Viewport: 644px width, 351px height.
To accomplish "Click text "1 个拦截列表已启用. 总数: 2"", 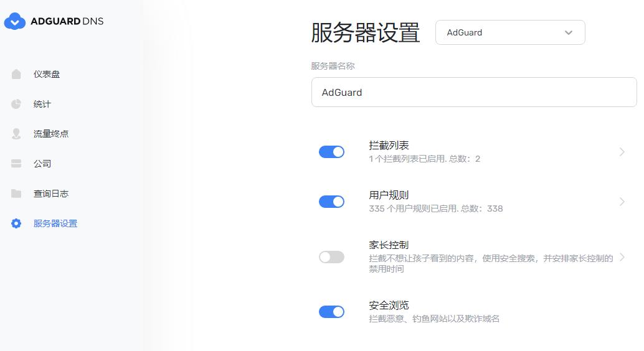I will [x=424, y=159].
